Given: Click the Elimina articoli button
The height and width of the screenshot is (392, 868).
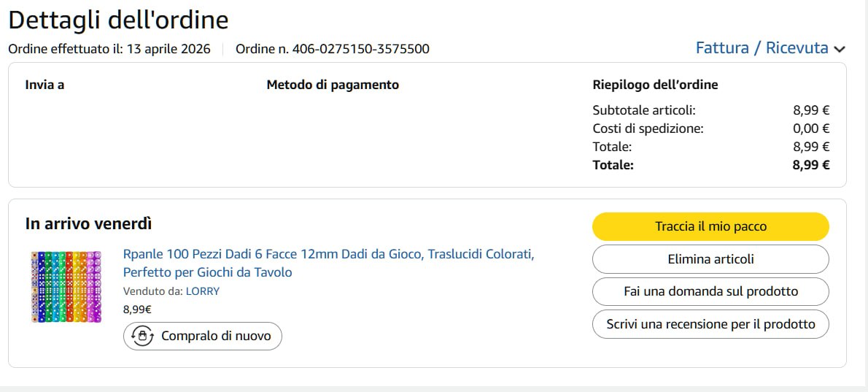Looking at the screenshot, I should tap(710, 259).
